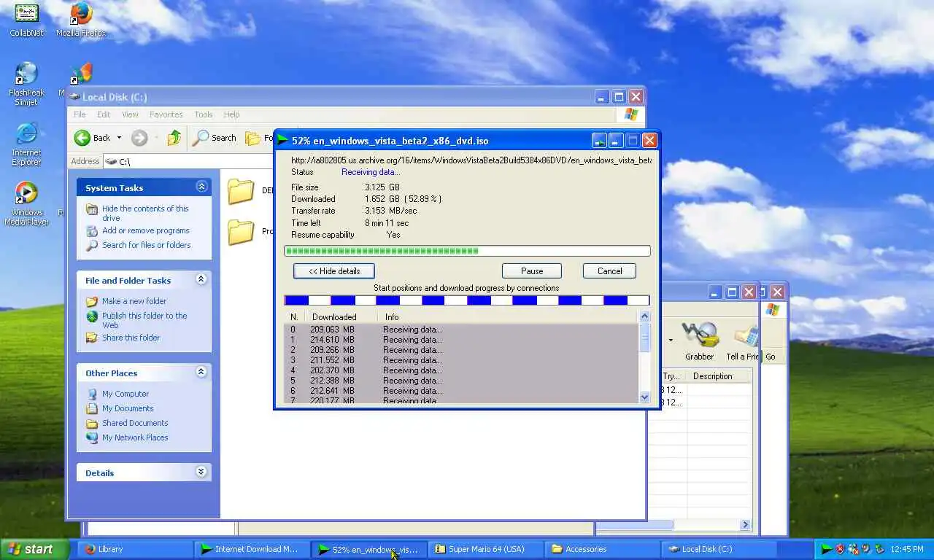Go back in Local Disk explorer
The image size is (934, 560).
tap(93, 138)
